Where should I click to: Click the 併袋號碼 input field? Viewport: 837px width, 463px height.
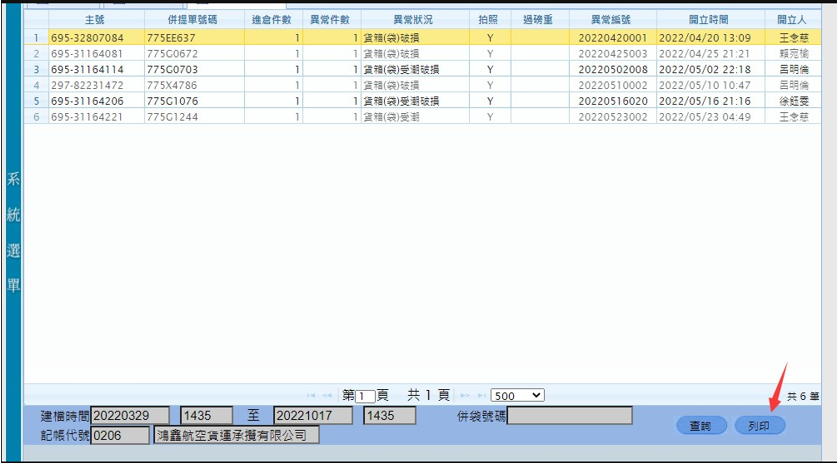click(570, 415)
